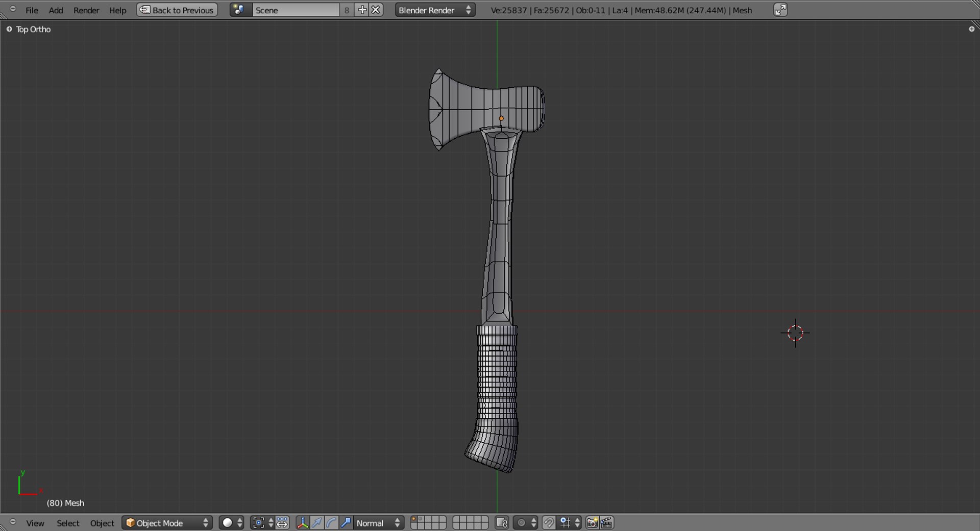Image resolution: width=980 pixels, height=531 pixels.
Task: Select the first layer button in left group
Action: [x=414, y=519]
